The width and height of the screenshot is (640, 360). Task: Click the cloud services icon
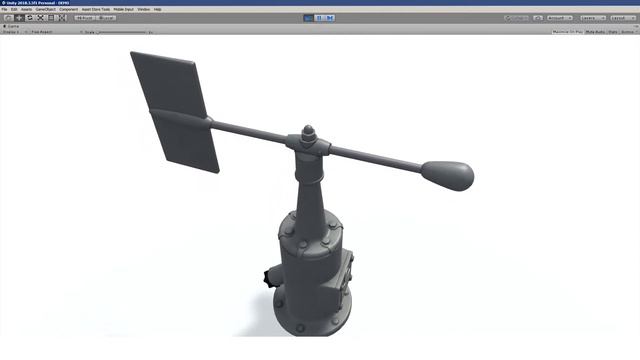tap(538, 18)
